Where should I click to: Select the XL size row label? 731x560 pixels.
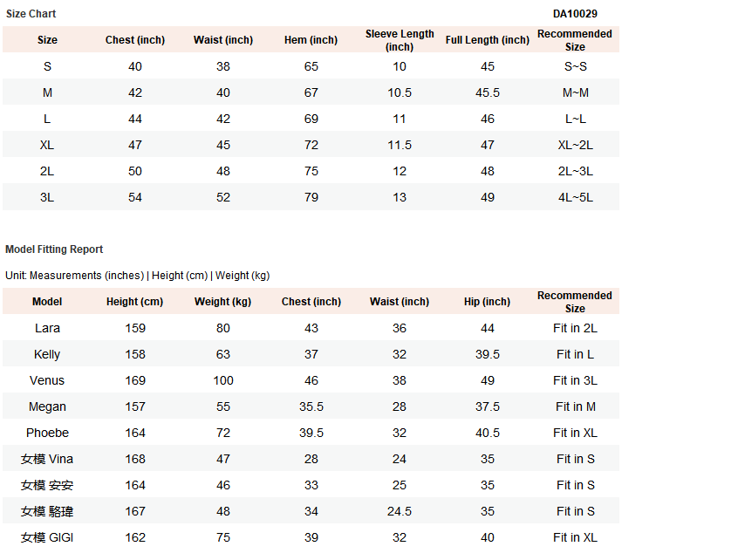coord(47,145)
